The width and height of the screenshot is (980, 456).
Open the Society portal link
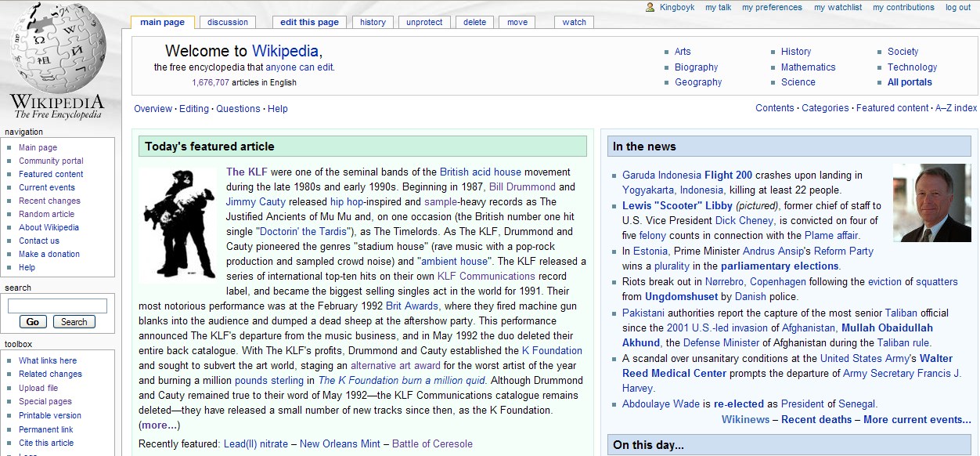point(903,52)
